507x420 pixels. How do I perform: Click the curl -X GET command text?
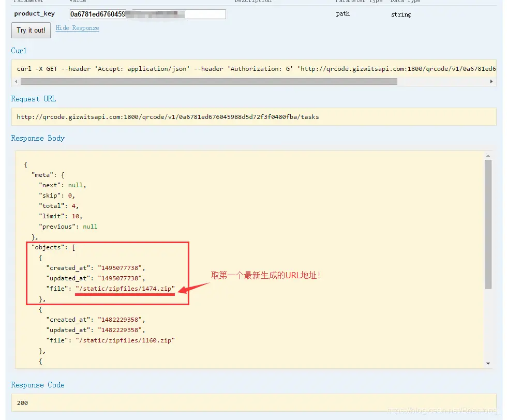(256, 69)
